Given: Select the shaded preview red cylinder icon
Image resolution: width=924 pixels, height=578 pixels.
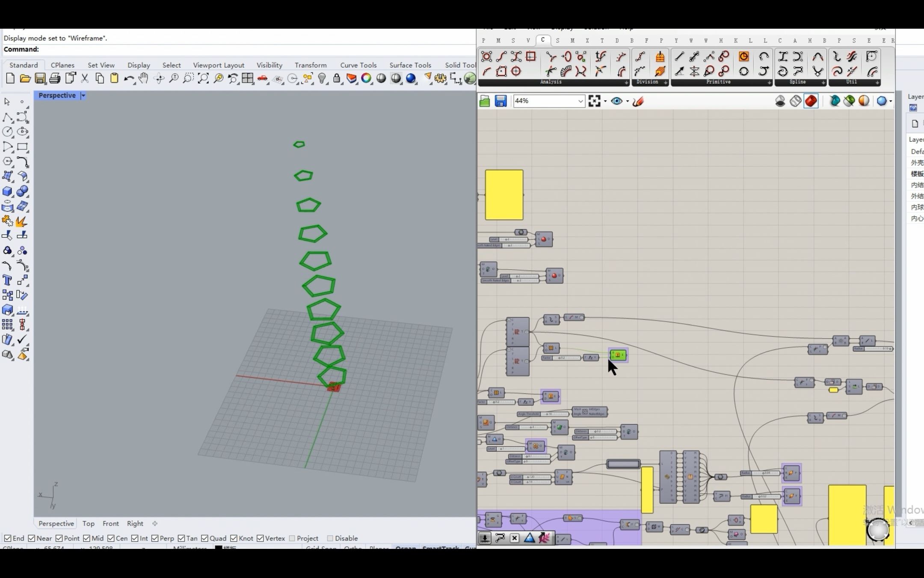Looking at the screenshot, I should [811, 101].
